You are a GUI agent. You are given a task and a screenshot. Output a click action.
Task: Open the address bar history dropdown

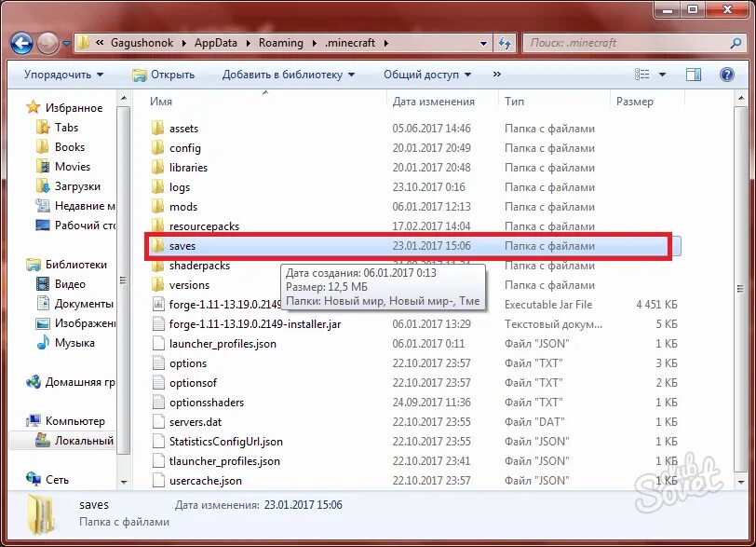(483, 44)
